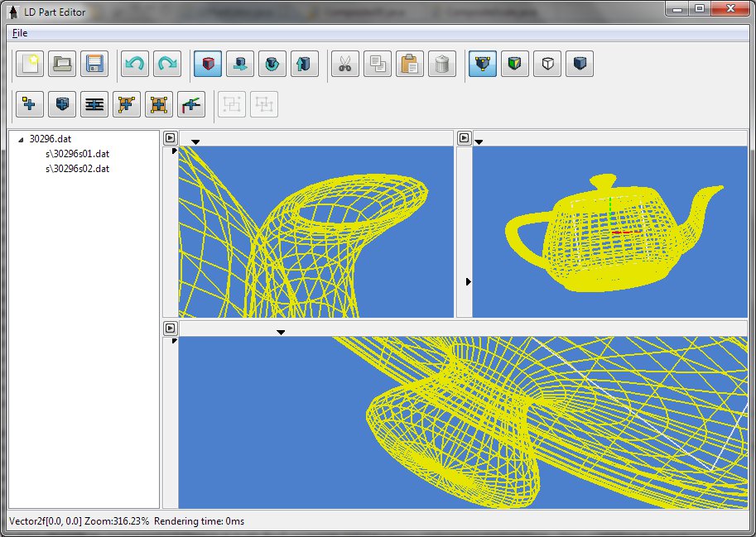Click the clipboard Paste icon
Image resolution: width=756 pixels, height=537 pixels.
pyautogui.click(x=410, y=65)
